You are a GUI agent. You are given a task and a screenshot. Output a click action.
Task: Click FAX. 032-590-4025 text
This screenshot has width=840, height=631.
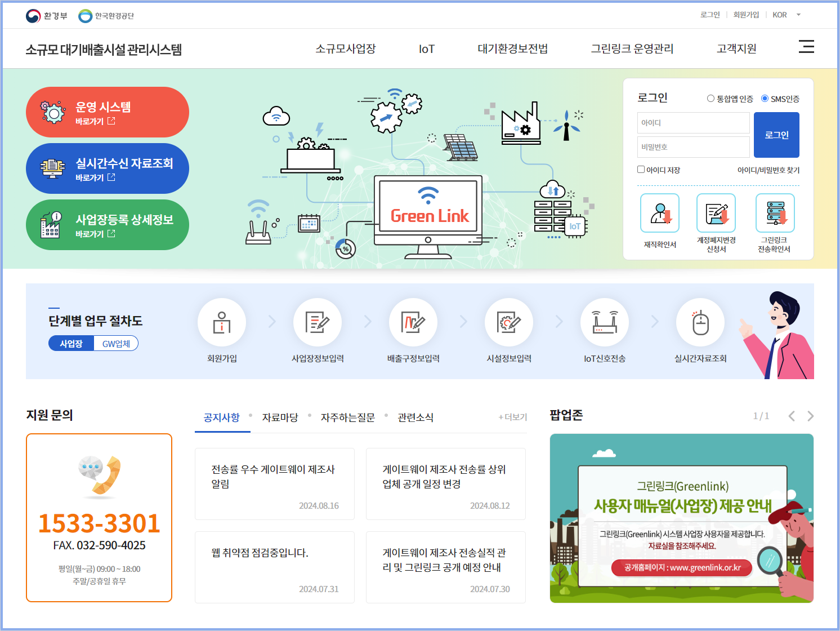[99, 545]
